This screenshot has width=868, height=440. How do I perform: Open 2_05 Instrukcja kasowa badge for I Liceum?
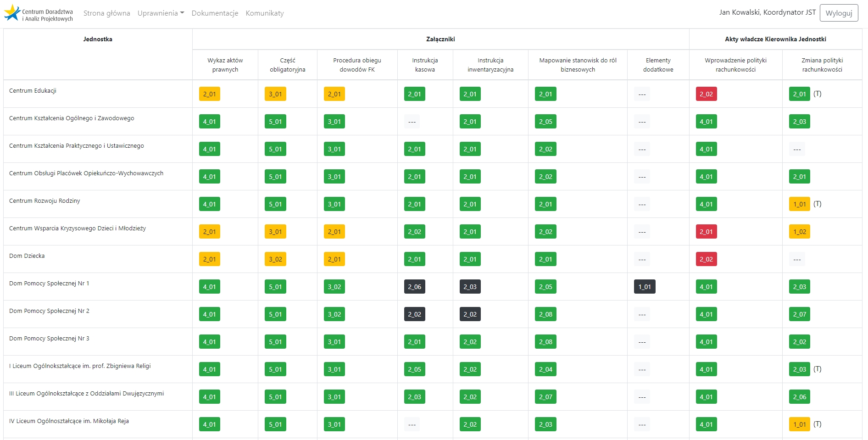click(415, 369)
